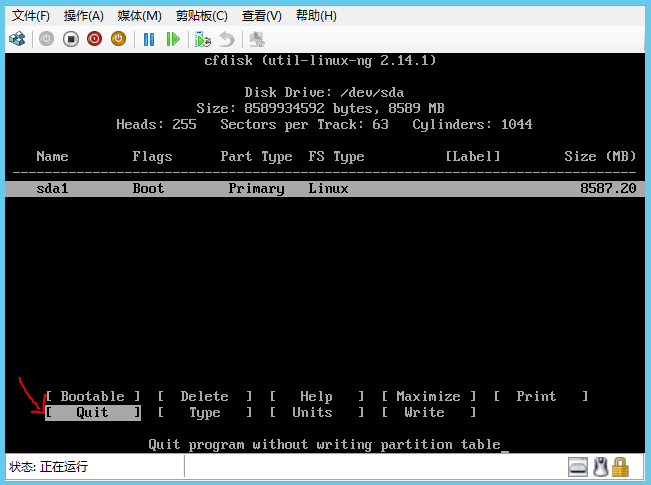The height and width of the screenshot is (485, 651).
Task: Click the Primary part type cell
Action: pos(257,189)
